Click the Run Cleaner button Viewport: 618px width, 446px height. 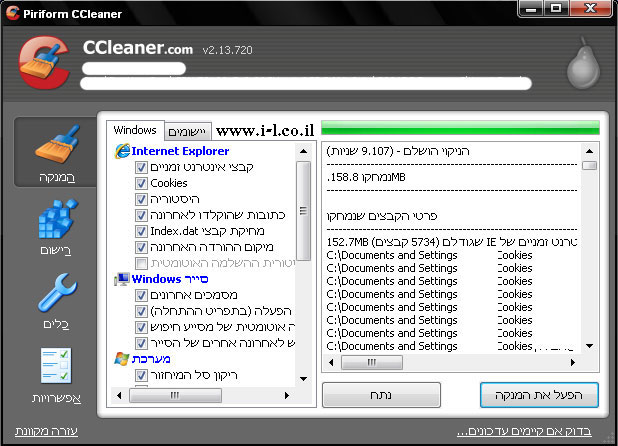click(x=539, y=395)
